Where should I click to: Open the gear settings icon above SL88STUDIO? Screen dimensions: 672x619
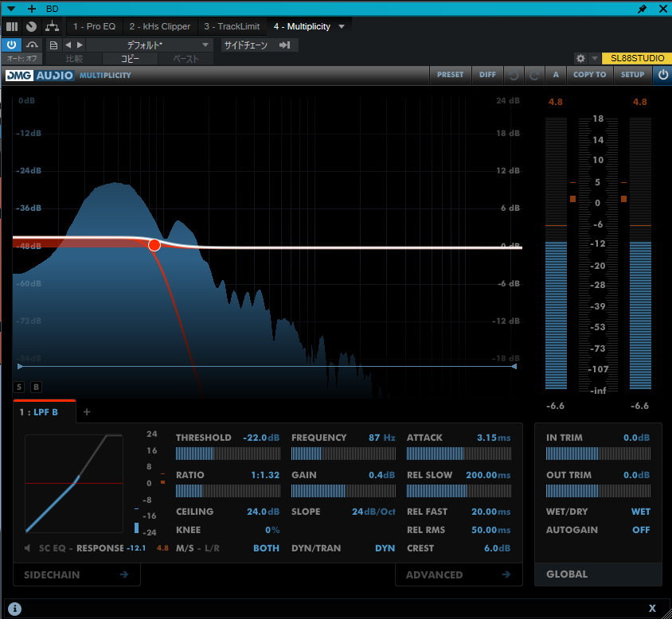[x=580, y=59]
